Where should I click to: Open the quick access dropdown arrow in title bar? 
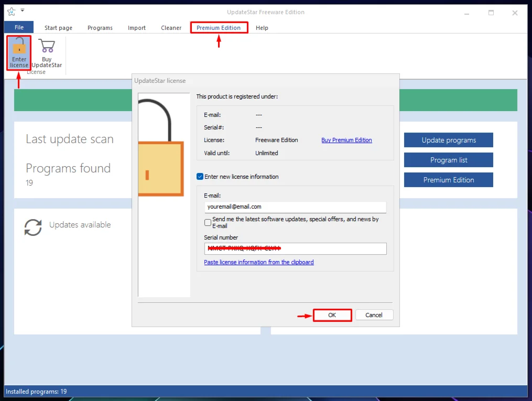click(x=23, y=10)
